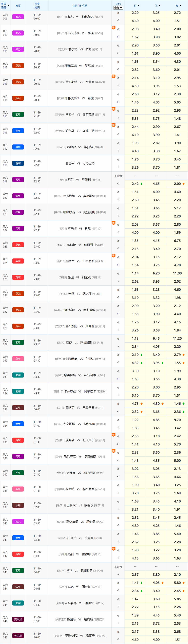Select draw odds 3.54 for 斯托克城 vs 赫尔城

click(156, 62)
